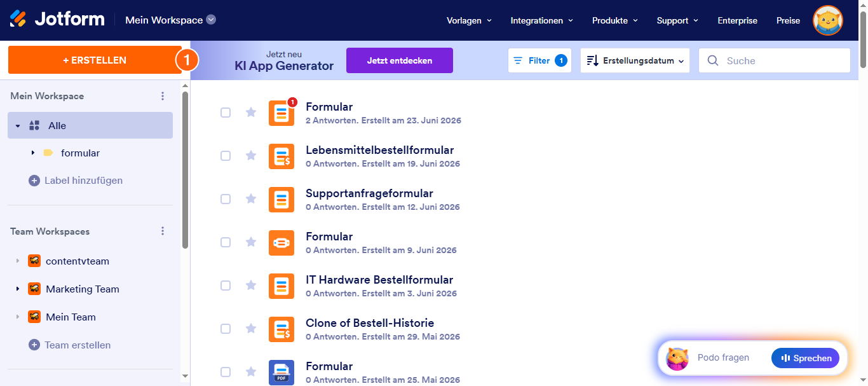Open the Erstellungsdatum sort dropdown
Screen dimensions: 868x386
click(635, 60)
